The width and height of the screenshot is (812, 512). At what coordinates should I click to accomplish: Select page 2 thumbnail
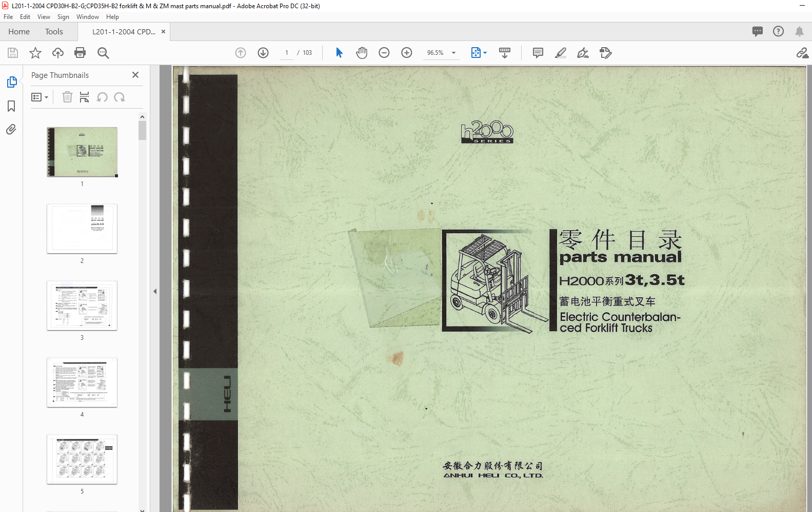coord(82,229)
